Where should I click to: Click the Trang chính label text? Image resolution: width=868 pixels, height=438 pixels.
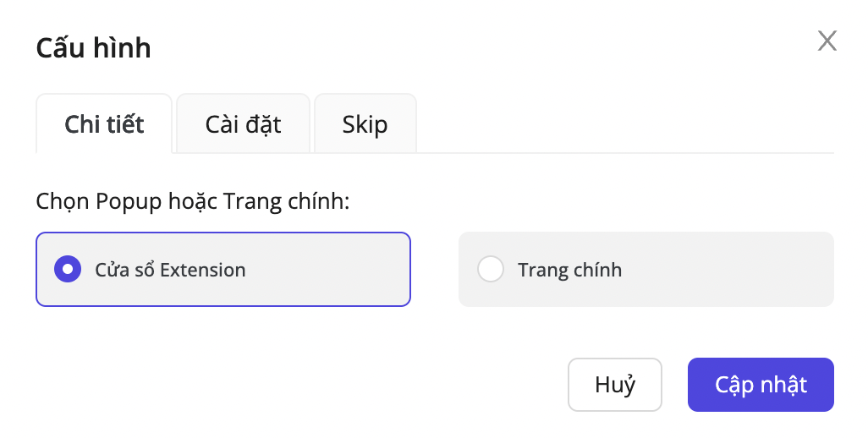[x=569, y=270]
